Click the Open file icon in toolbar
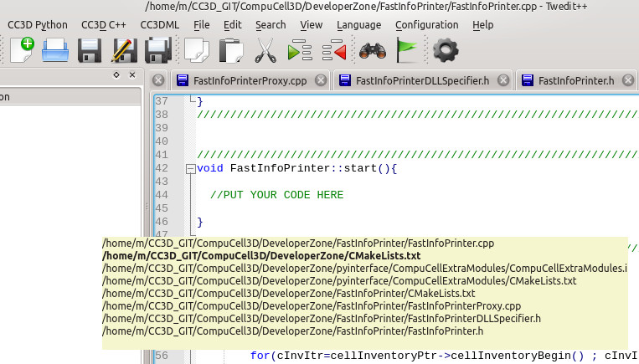The width and height of the screenshot is (639, 364). click(x=54, y=51)
